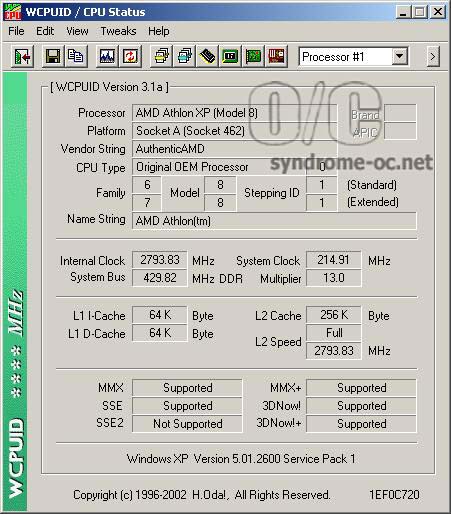The image size is (451, 514).
Task: Click the L1 D-Cache 64 K value
Action: [160, 333]
